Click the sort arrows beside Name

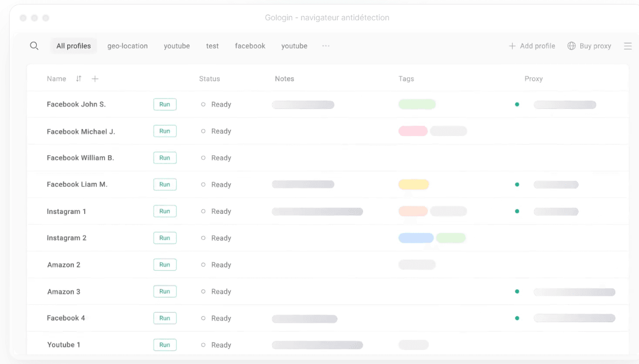pyautogui.click(x=78, y=79)
